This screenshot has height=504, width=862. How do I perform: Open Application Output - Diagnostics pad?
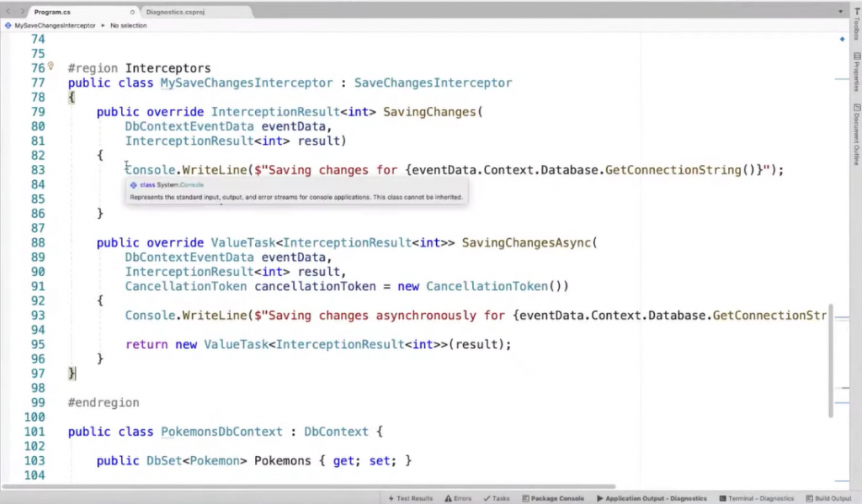point(652,498)
